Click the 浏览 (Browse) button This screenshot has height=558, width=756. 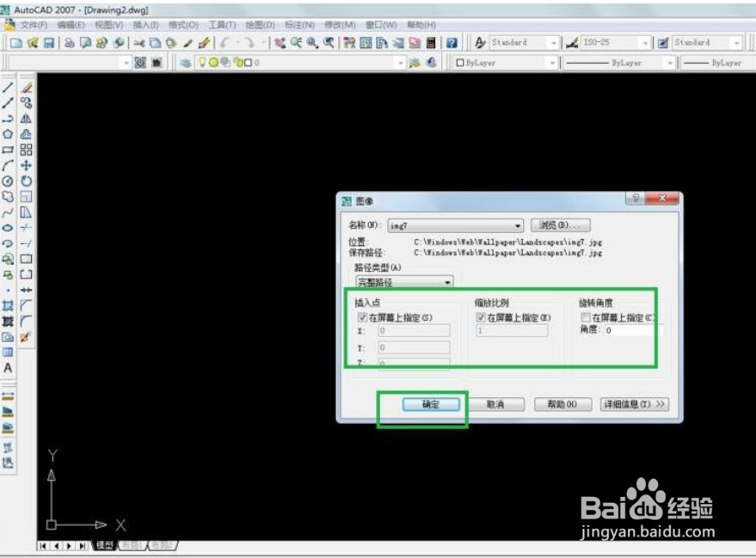[560, 225]
